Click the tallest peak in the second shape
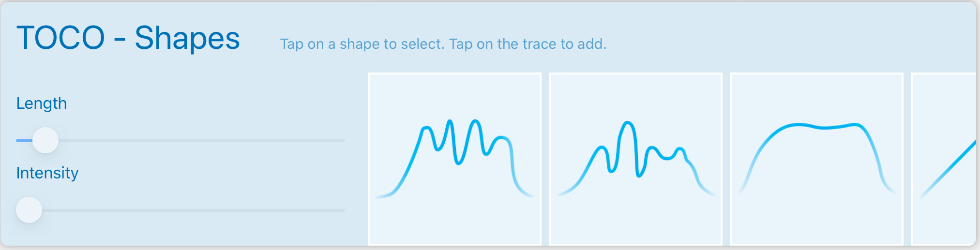 coord(628,123)
